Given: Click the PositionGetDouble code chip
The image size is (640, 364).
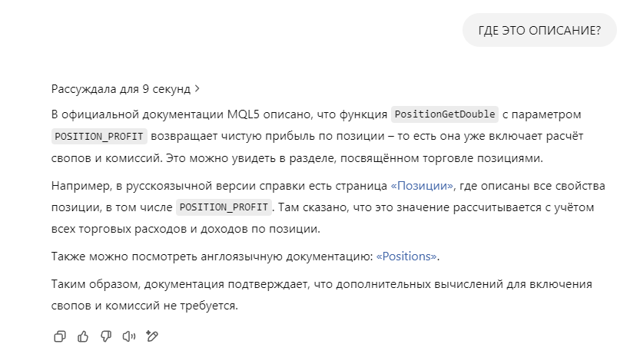Looking at the screenshot, I should click(445, 114).
